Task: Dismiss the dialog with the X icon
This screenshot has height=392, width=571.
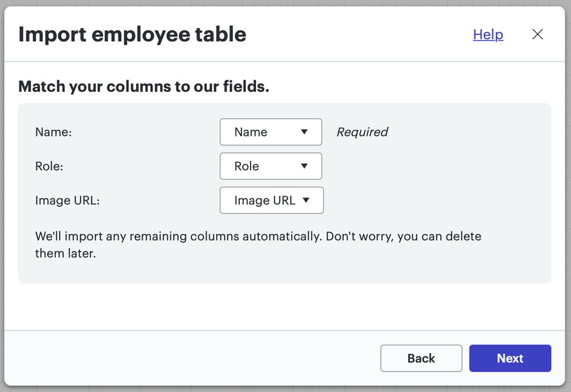Action: [537, 34]
